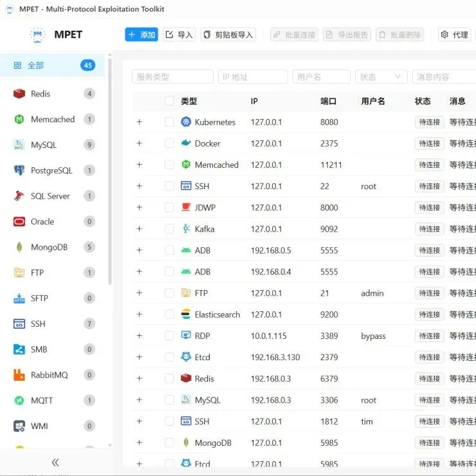The image size is (476, 476).
Task: Check the SSH port 22 row checkbox
Action: 169,186
